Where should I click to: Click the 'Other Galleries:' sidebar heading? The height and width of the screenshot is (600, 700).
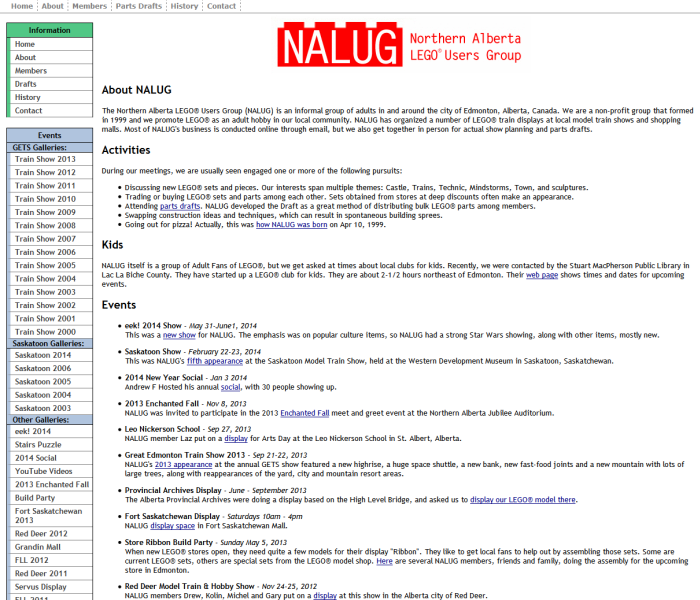point(50,420)
